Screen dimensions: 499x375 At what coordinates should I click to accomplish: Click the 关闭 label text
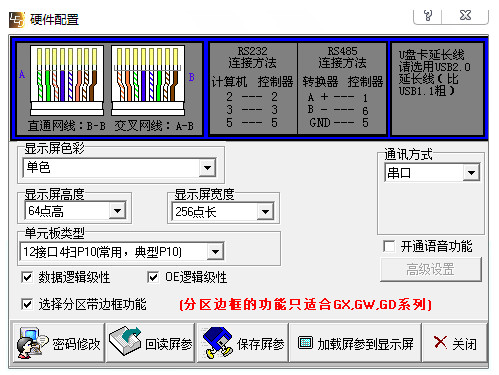coord(464,344)
